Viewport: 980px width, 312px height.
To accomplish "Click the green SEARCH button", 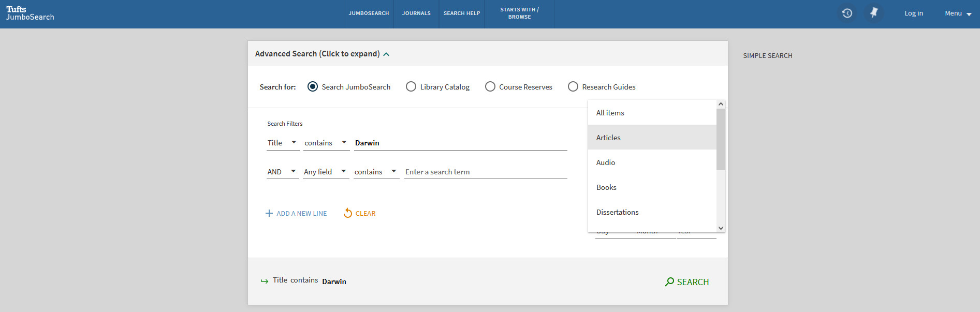I will click(687, 282).
